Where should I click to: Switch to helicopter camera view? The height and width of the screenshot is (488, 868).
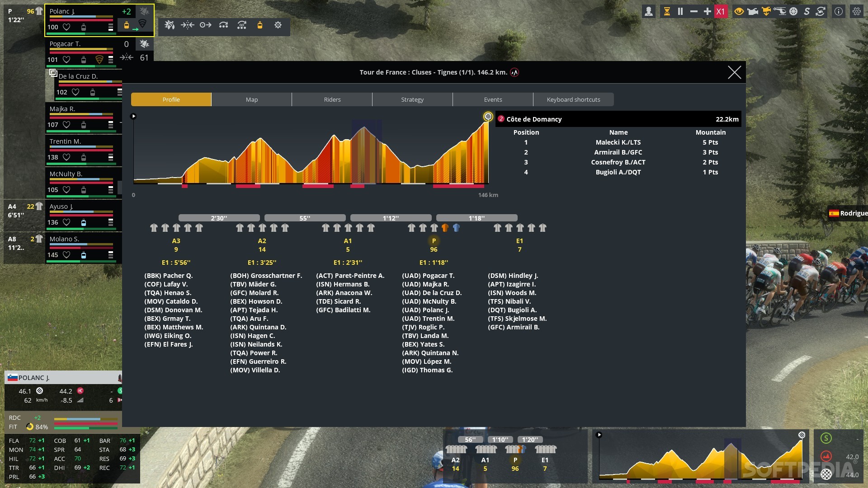tap(780, 12)
